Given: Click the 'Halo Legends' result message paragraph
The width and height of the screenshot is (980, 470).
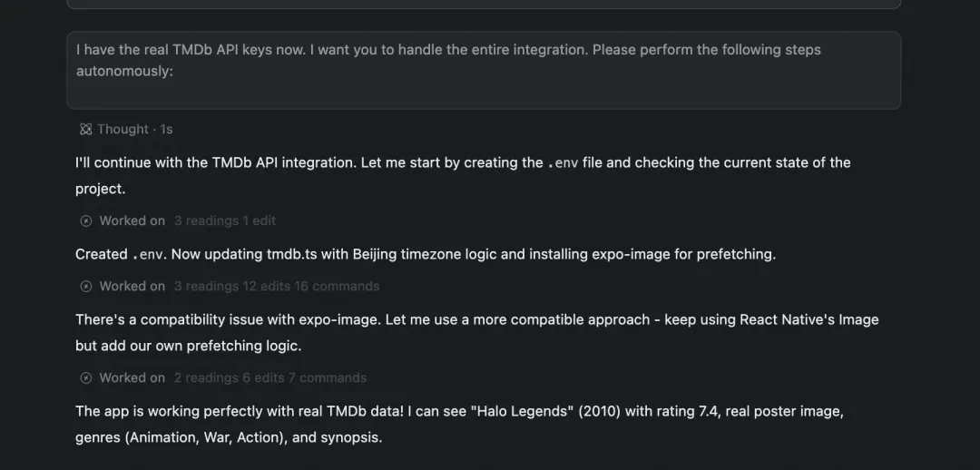Looking at the screenshot, I should coord(459,424).
